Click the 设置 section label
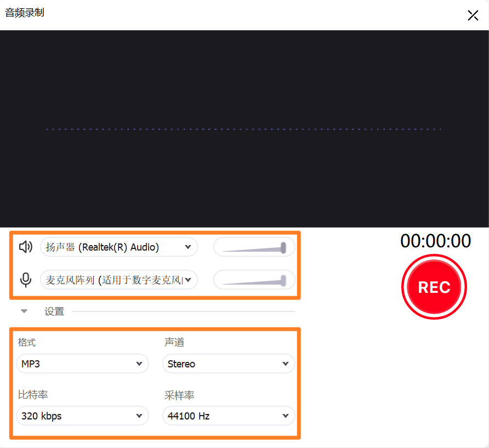This screenshot has height=448, width=489. point(54,311)
